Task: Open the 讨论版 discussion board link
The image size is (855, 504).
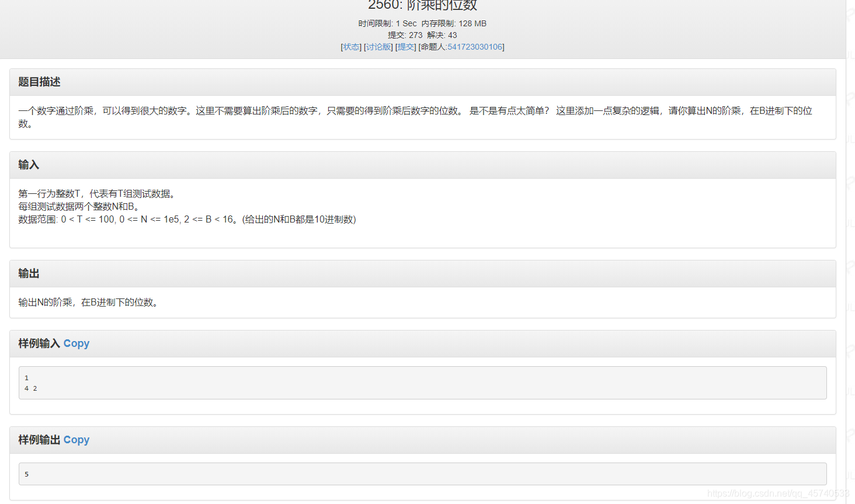Action: point(378,47)
